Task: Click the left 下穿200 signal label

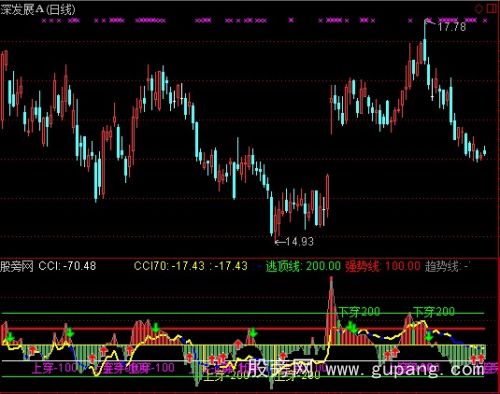Action: tap(359, 312)
